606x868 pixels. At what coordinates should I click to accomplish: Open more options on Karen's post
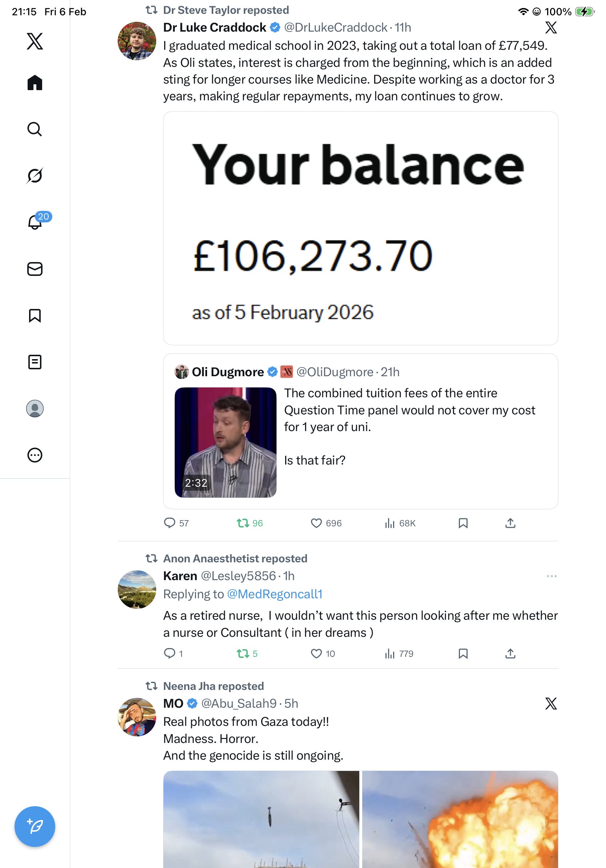[551, 576]
